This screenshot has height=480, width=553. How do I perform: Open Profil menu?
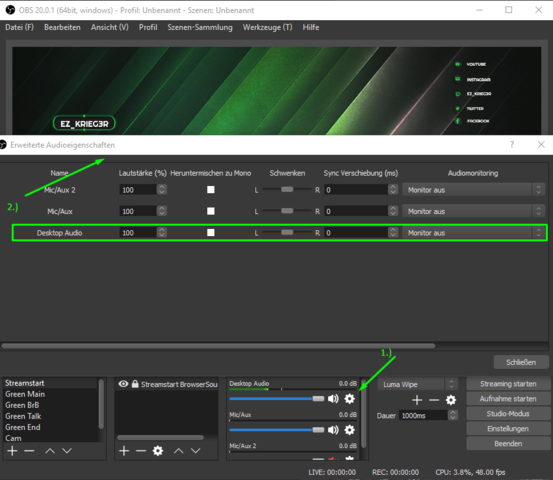pos(148,27)
